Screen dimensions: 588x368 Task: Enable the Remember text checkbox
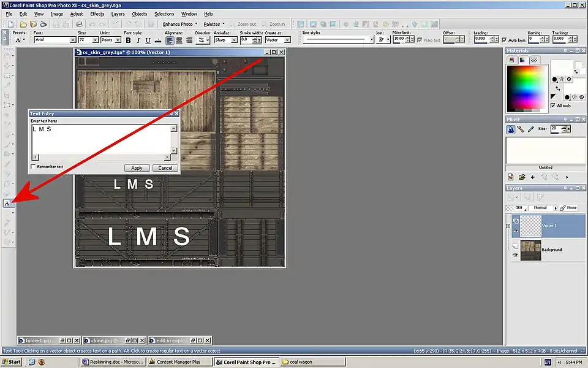[x=33, y=167]
